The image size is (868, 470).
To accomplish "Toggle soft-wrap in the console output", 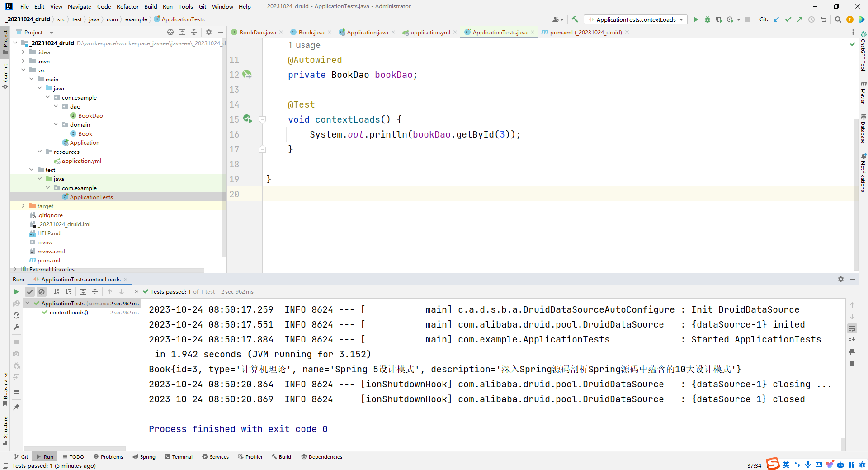I will (x=852, y=328).
